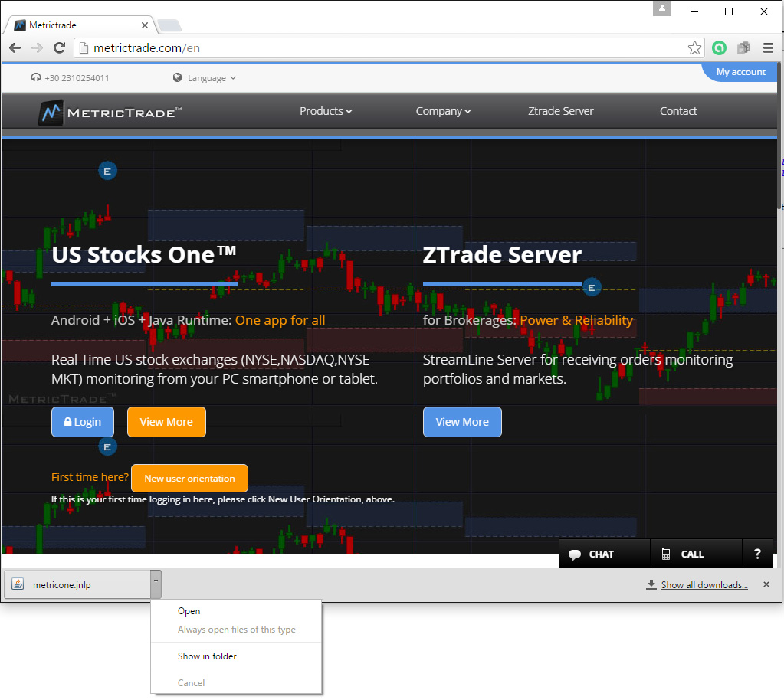The height and width of the screenshot is (700, 784).
Task: Open the green Grammarly extension icon
Action: tap(719, 48)
